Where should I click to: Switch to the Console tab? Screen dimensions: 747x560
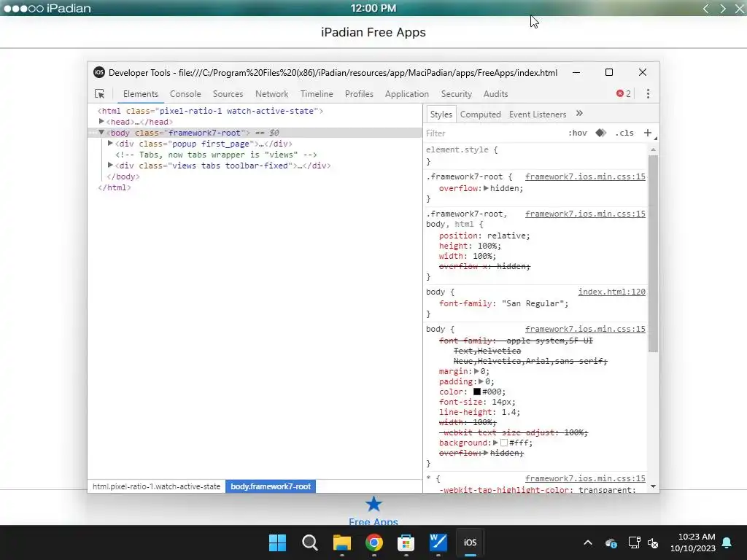[x=185, y=94]
